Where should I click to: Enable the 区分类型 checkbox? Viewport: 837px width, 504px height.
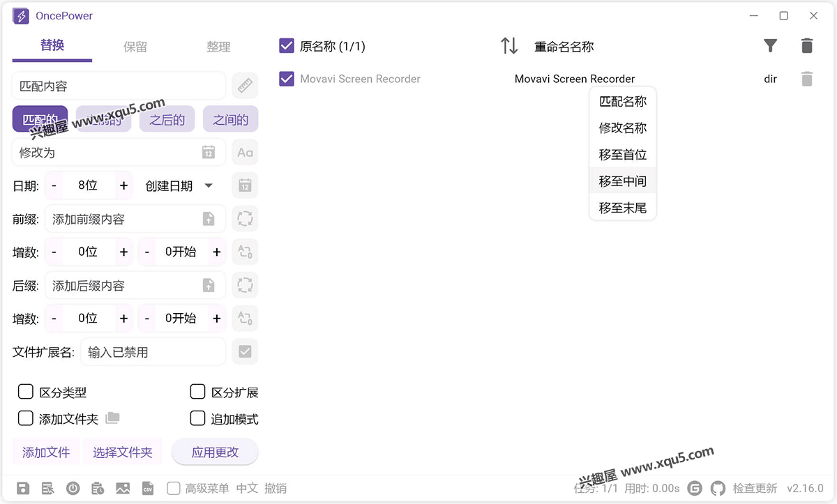26,392
